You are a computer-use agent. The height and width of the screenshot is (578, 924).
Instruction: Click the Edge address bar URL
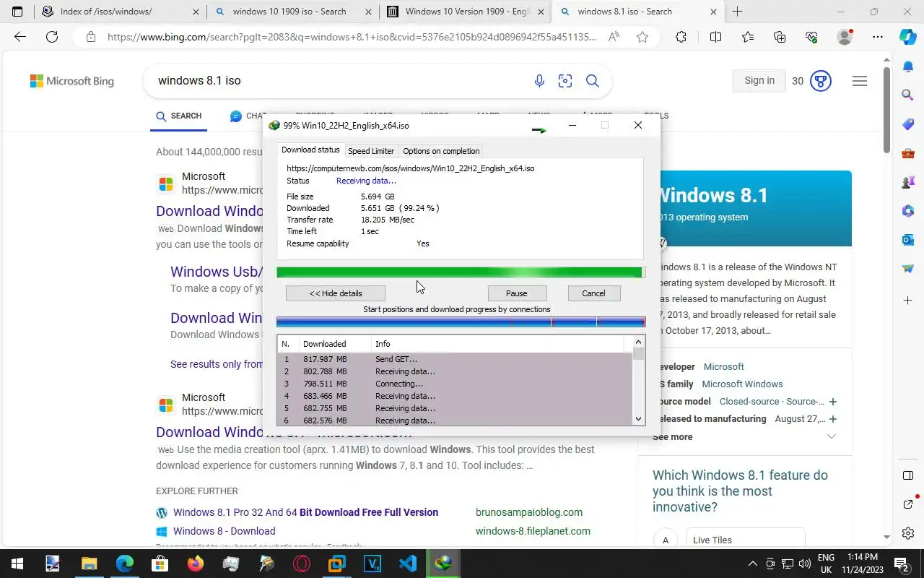[x=352, y=37]
